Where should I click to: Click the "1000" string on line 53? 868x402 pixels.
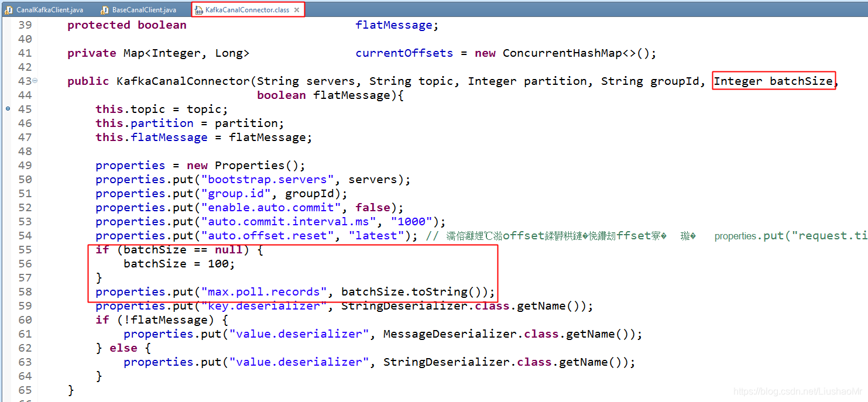(x=411, y=222)
